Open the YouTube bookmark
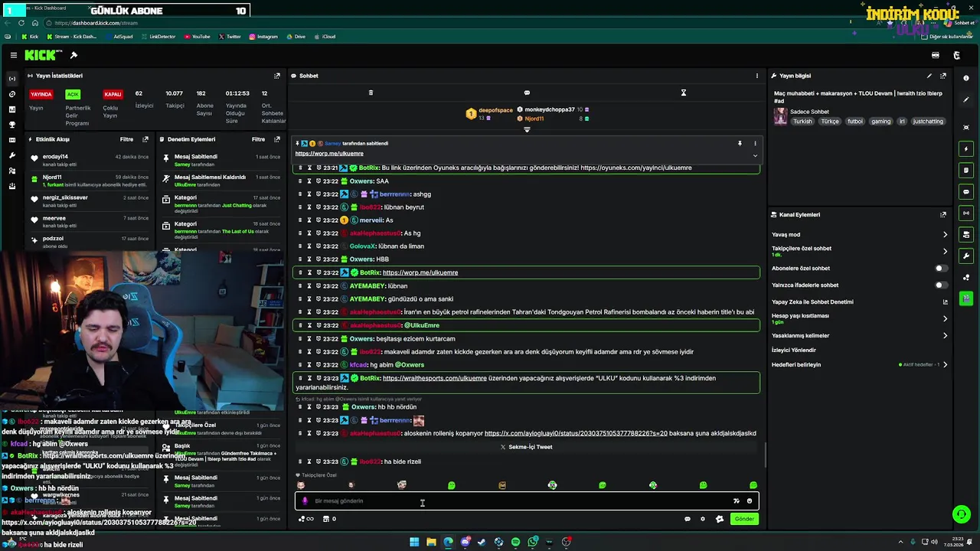This screenshot has height=551, width=980. click(197, 36)
